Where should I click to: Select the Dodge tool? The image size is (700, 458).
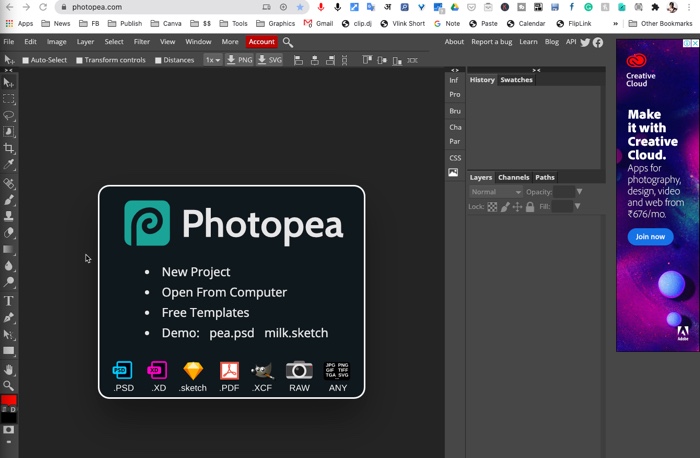[x=8, y=282]
